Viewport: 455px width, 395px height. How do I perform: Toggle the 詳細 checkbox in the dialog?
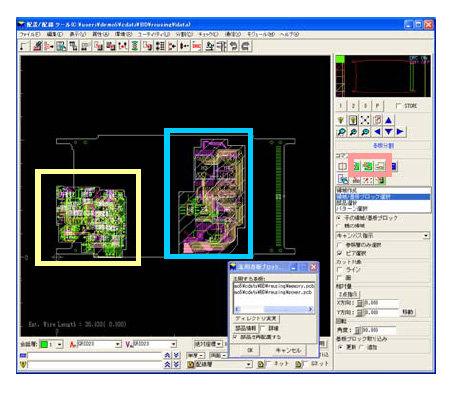click(x=263, y=328)
